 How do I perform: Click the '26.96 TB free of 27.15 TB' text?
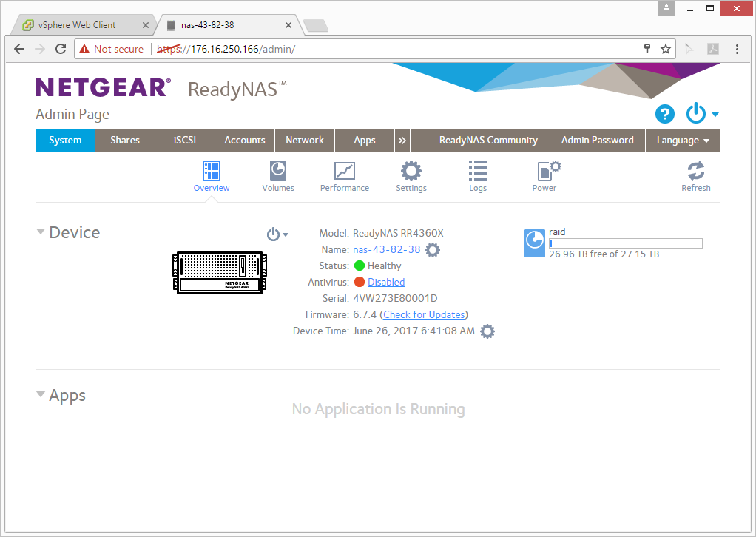tap(604, 254)
